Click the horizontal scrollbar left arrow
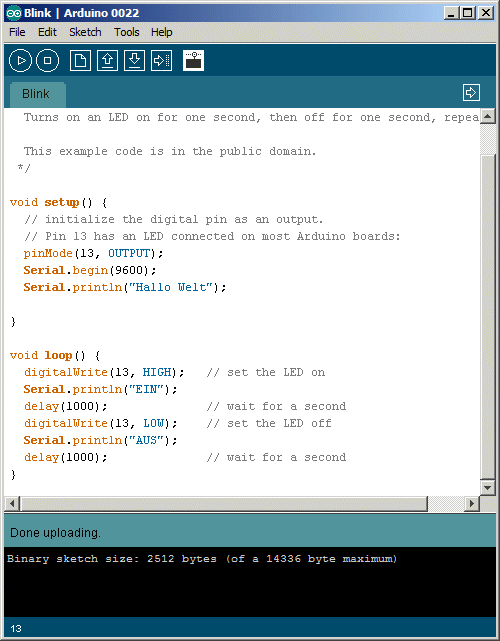 point(12,503)
